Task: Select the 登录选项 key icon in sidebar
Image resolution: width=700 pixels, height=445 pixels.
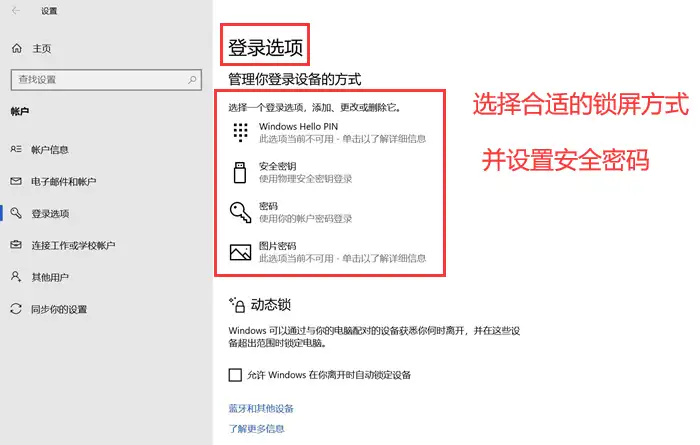Action: click(16, 213)
